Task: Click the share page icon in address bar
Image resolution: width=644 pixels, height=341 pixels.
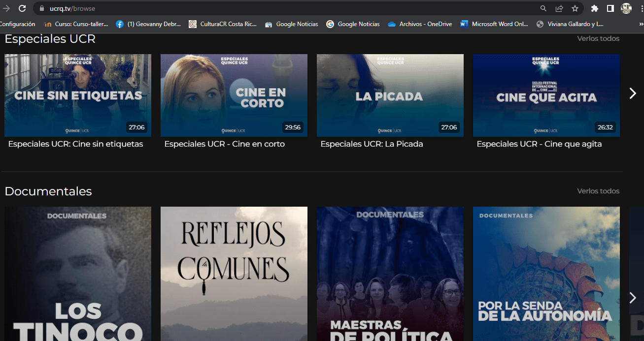Action: point(559,8)
